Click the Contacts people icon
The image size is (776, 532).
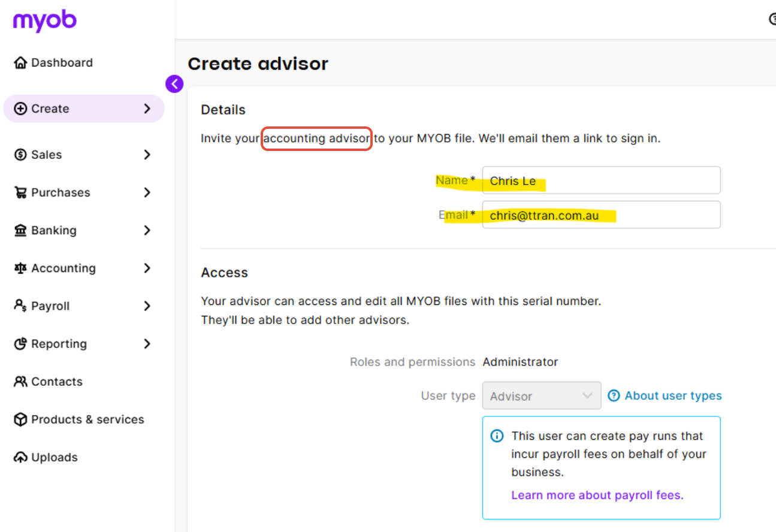pos(21,382)
